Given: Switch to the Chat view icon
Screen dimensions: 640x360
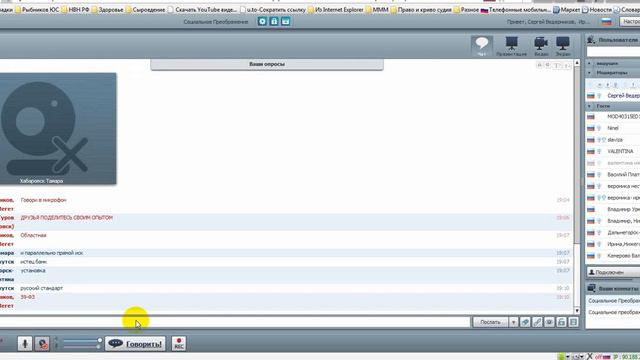Looking at the screenshot, I should pos(482,46).
